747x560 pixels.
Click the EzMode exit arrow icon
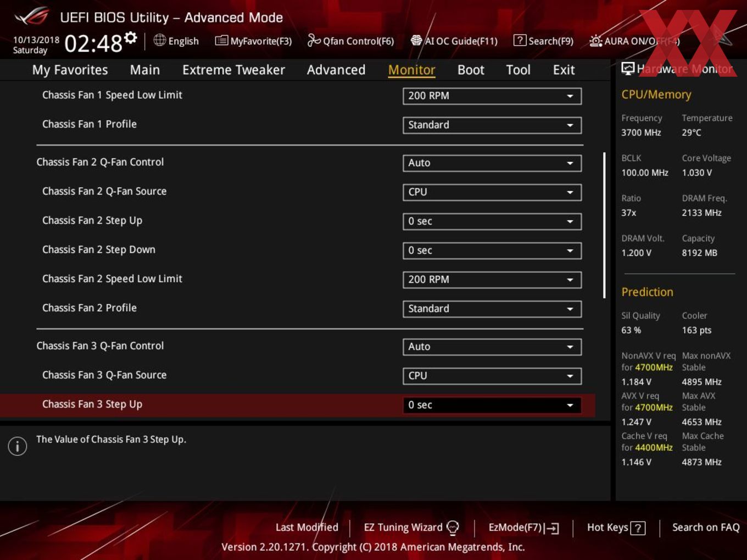tap(552, 528)
